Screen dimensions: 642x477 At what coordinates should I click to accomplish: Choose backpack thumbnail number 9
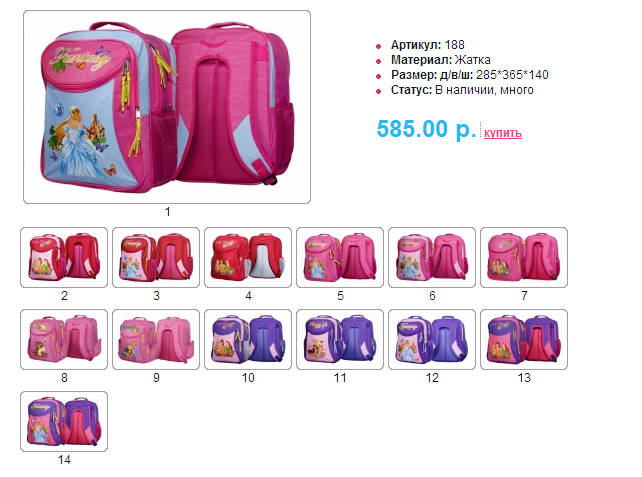pos(156,339)
